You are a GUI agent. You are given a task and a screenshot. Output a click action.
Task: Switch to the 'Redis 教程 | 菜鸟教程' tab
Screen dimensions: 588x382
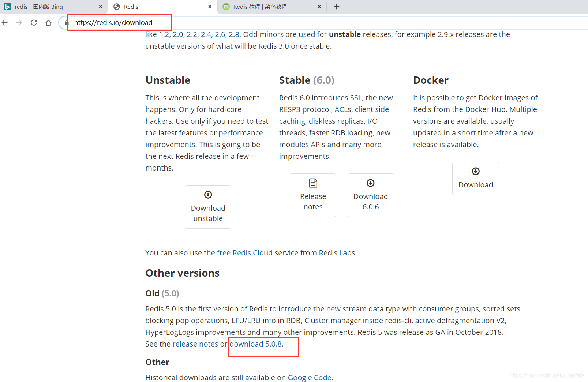tap(272, 7)
